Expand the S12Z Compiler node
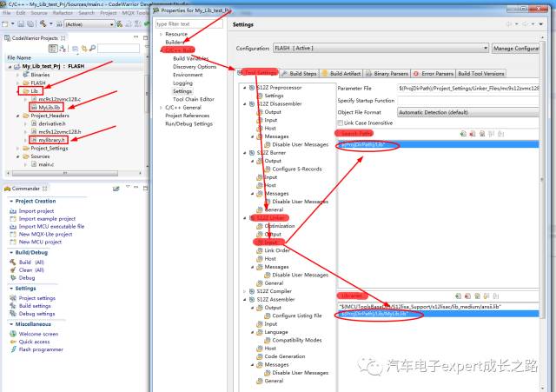 pyautogui.click(x=244, y=291)
